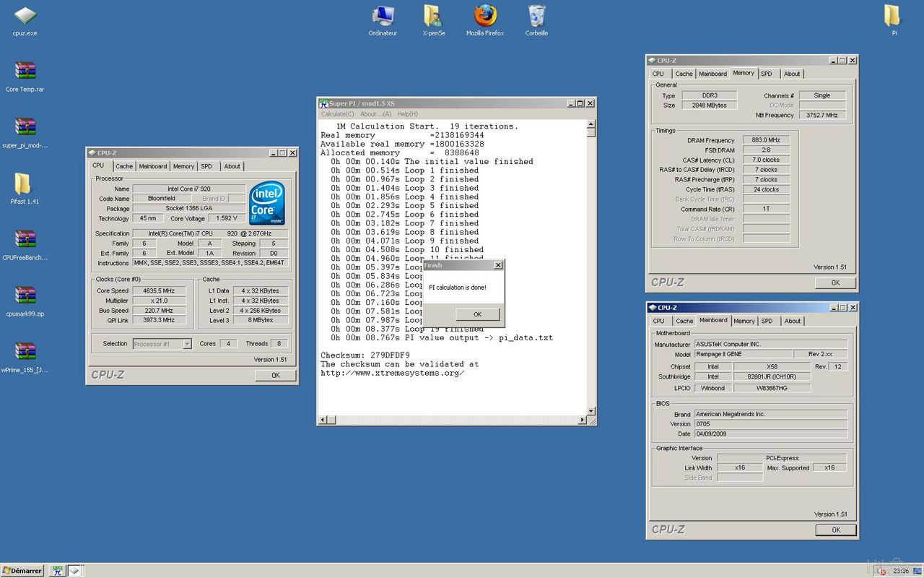Click the Checksum: 279DFDF9 line
The image size is (924, 578).
(x=365, y=355)
